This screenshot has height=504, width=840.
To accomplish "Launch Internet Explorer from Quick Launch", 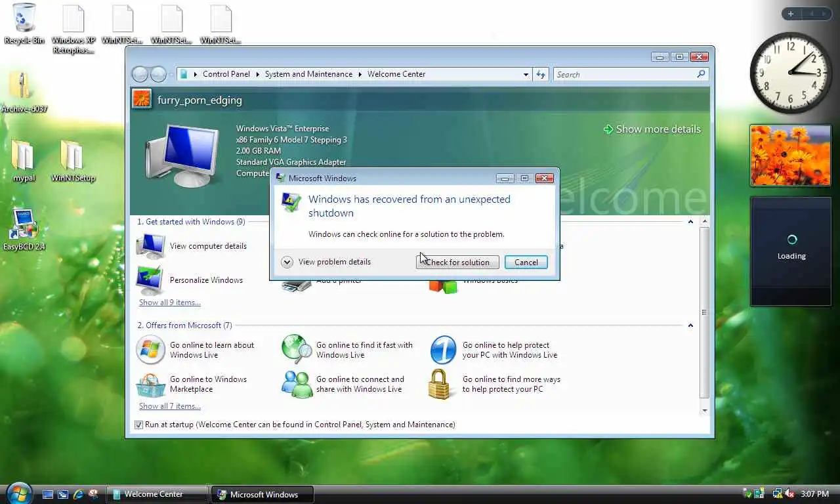I will click(78, 494).
